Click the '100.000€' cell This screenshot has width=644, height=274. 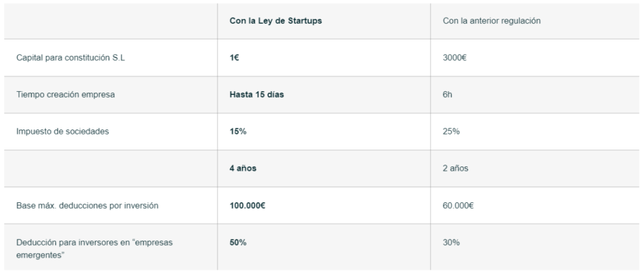coord(247,205)
